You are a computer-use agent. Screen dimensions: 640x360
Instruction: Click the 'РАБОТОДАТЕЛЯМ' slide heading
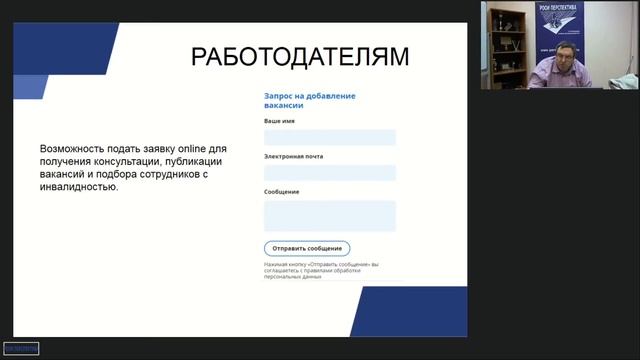[x=300, y=56]
